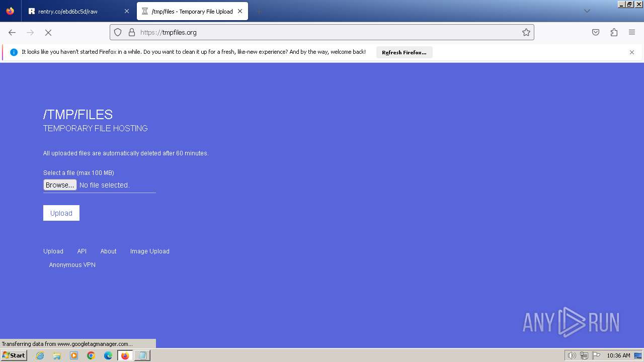
Task: Click the 10:36 AM clock
Action: tap(618, 355)
